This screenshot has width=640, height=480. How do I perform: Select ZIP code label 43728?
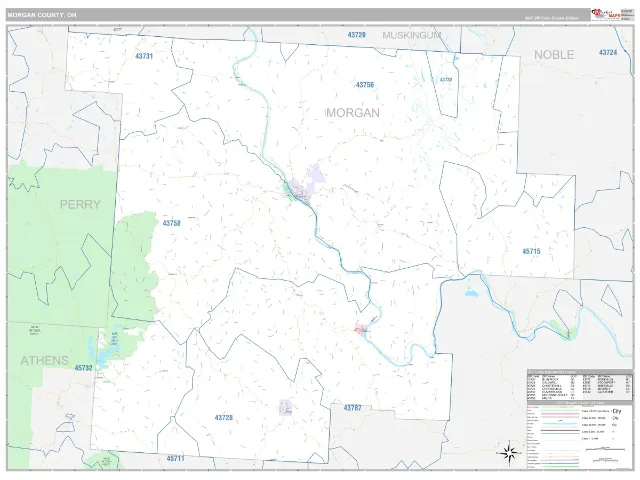pos(224,418)
